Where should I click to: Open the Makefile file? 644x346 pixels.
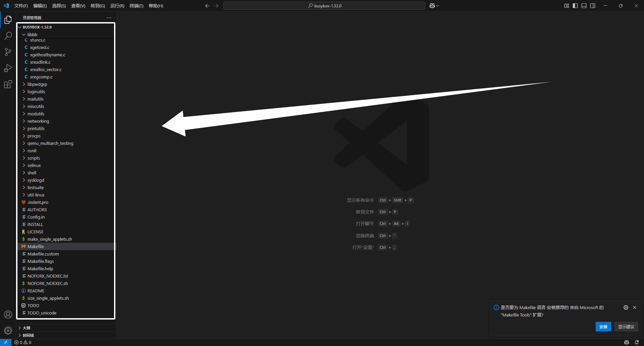pyautogui.click(x=66, y=246)
